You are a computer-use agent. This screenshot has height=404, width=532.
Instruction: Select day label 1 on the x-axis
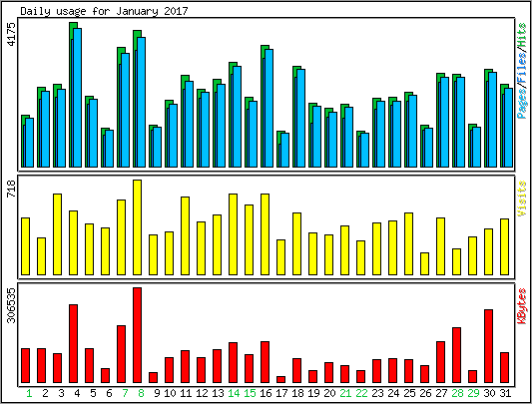pos(29,393)
